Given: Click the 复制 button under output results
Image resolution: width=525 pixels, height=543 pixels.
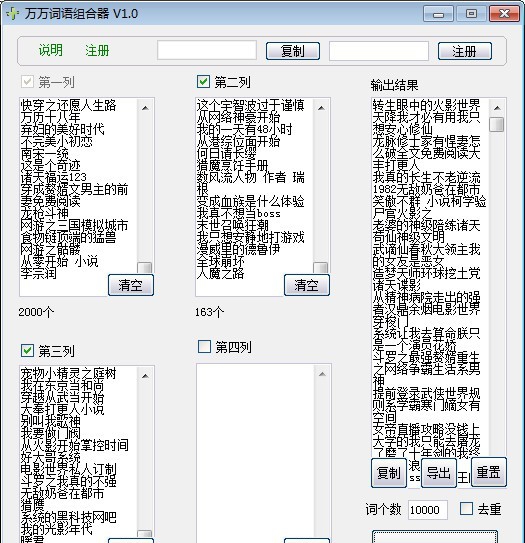Looking at the screenshot, I should pyautogui.click(x=389, y=473).
